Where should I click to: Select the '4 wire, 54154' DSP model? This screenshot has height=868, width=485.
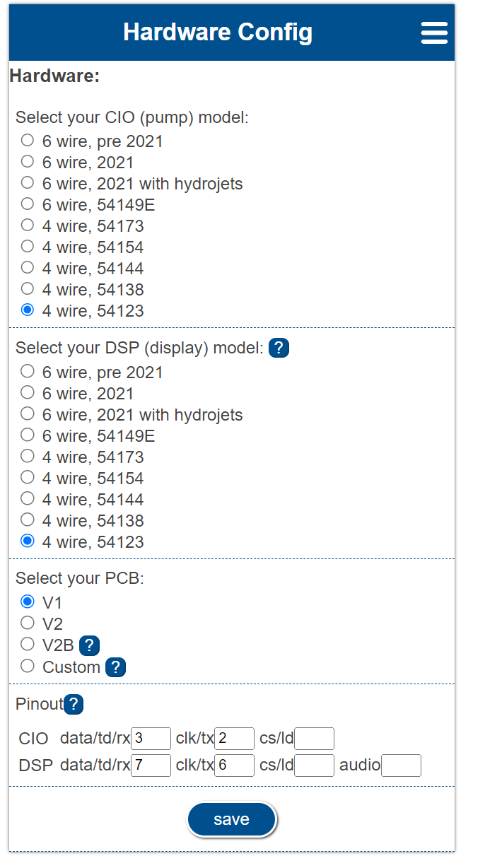point(27,476)
